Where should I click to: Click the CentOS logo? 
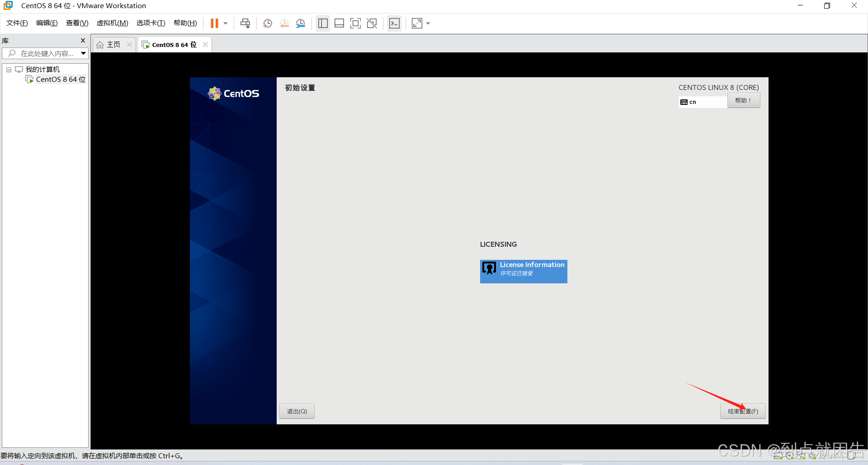coord(233,94)
